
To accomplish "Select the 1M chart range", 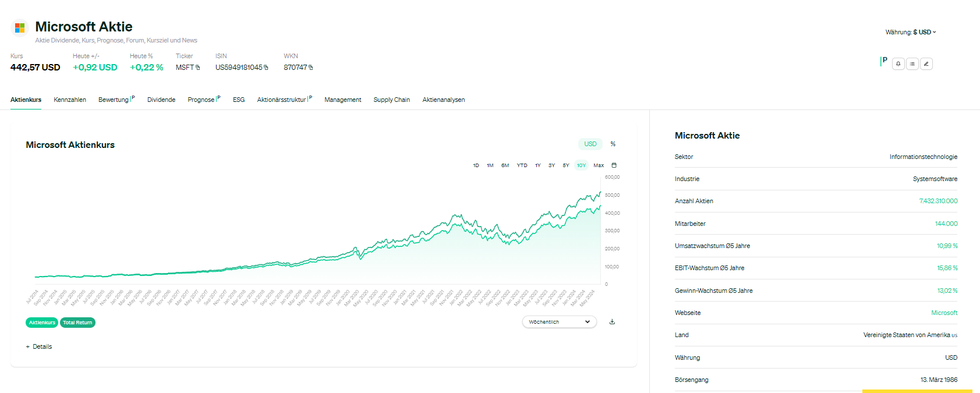I will point(490,165).
